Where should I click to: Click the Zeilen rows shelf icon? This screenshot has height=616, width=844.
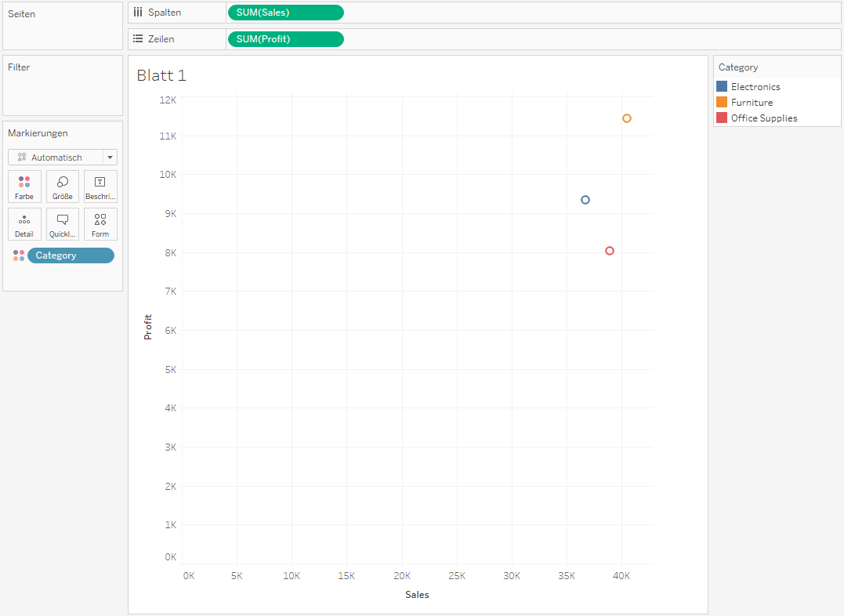(x=138, y=38)
